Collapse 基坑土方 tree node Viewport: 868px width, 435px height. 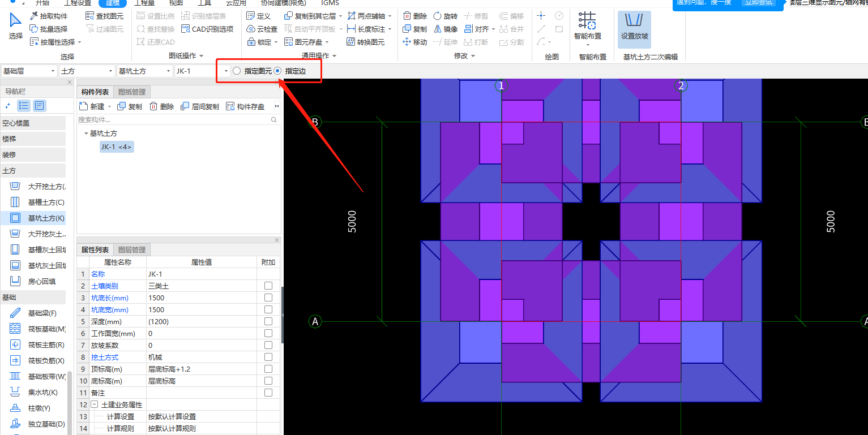pyautogui.click(x=86, y=133)
